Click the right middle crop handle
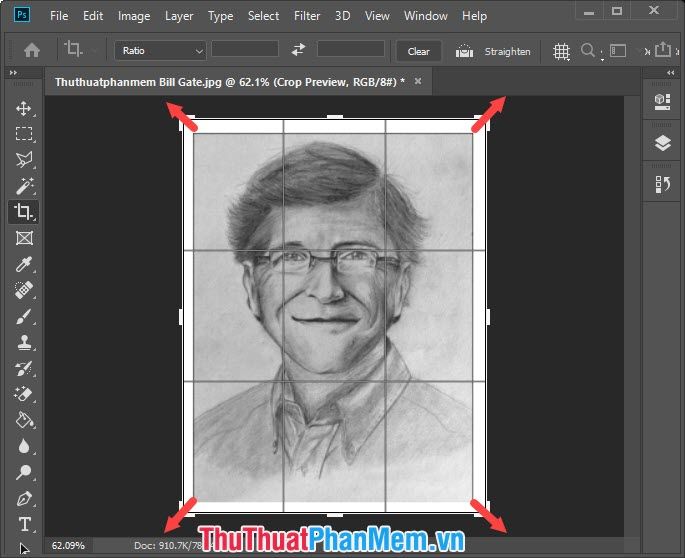Image resolution: width=685 pixels, height=558 pixels. coord(488,316)
